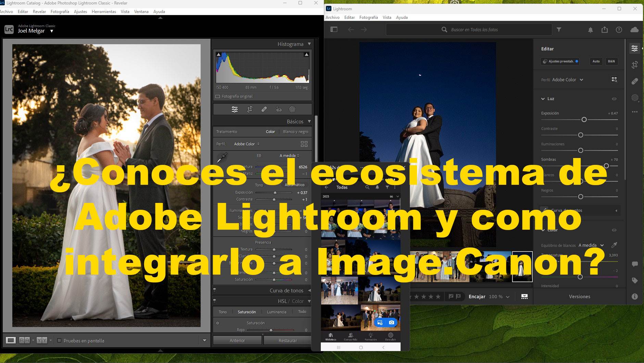This screenshot has height=363, width=644.
Task: Toggle highlight clipping indicator in histogram
Action: click(306, 55)
